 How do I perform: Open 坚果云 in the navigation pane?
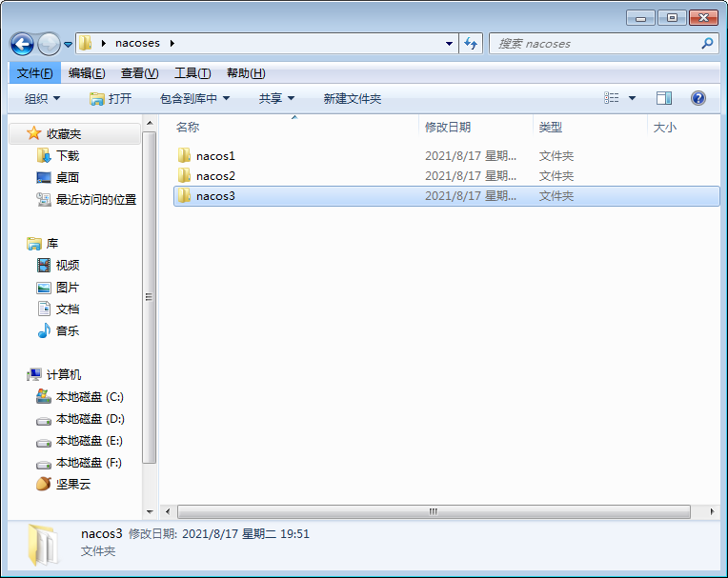tap(72, 484)
